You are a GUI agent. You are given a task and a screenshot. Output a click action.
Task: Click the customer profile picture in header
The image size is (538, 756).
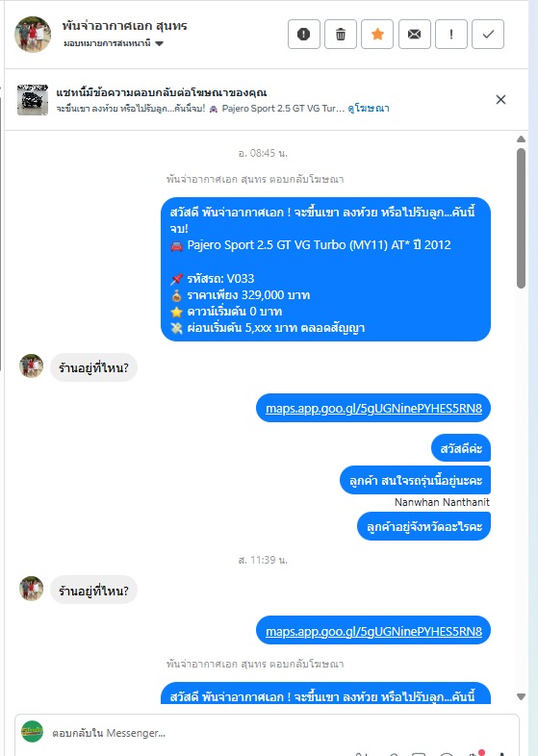tap(33, 35)
